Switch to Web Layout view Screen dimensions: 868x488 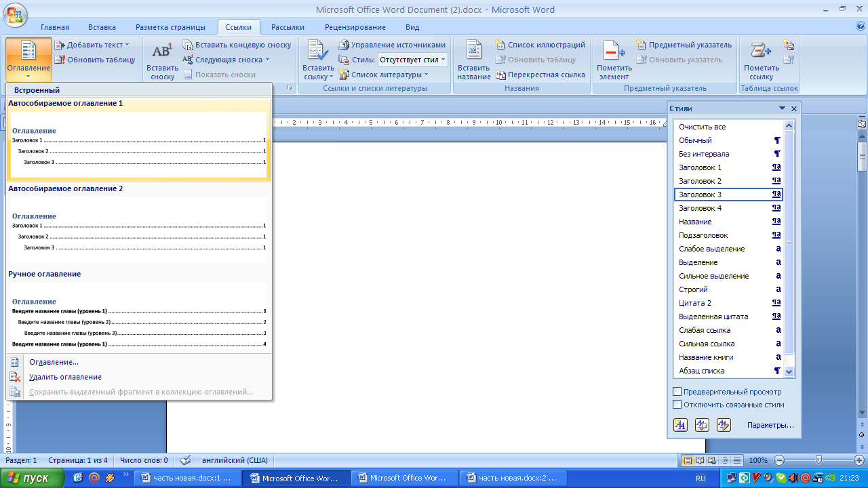tap(712, 460)
